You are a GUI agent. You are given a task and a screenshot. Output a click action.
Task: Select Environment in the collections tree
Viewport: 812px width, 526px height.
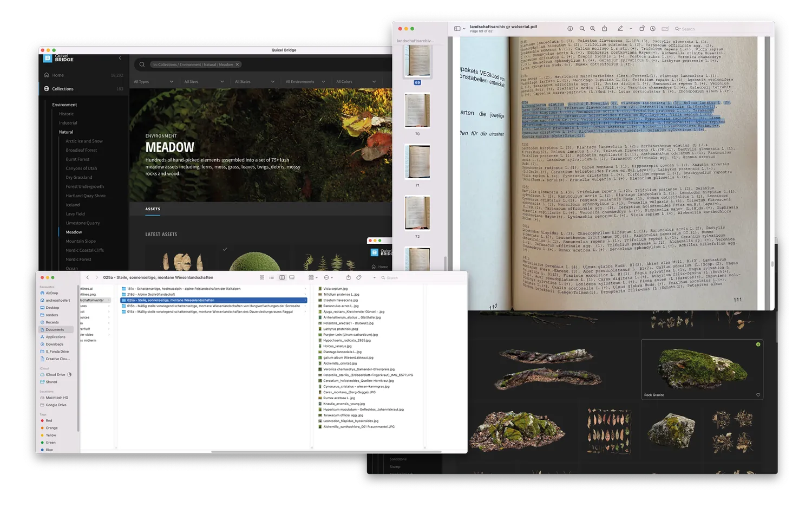[x=64, y=105]
